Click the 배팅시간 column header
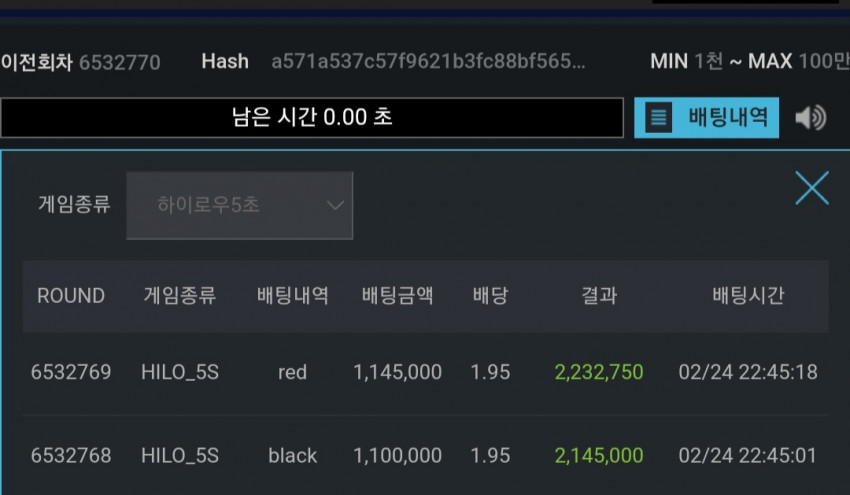Image resolution: width=850 pixels, height=495 pixels. 748,295
